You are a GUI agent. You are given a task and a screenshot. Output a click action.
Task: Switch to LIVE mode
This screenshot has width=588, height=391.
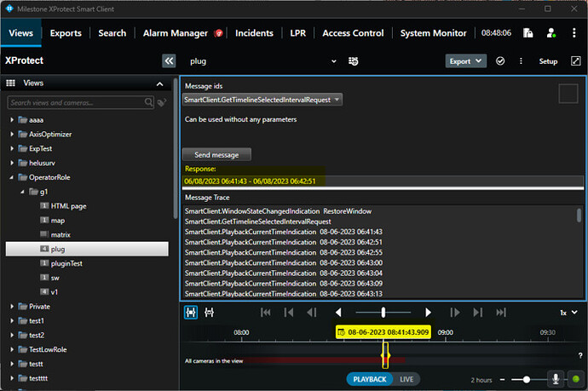406,379
